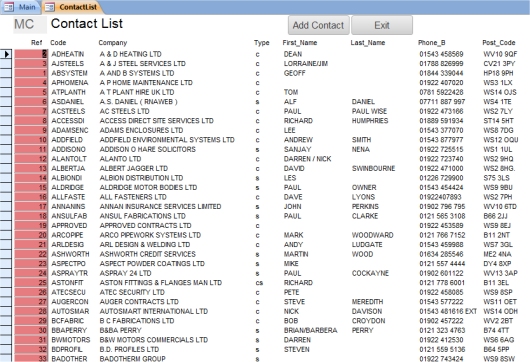Click the current record arrow for ADHEATIN
This screenshot has width=530, height=362.
[6, 54]
